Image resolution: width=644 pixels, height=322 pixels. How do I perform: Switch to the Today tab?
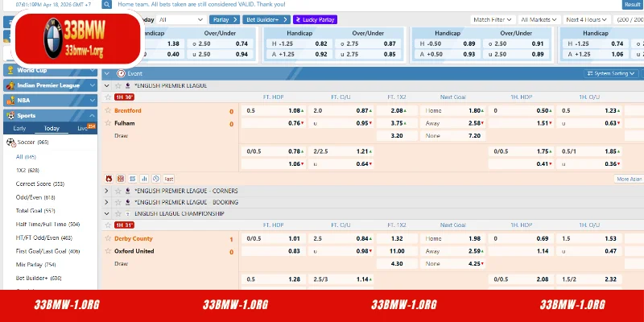coord(52,128)
